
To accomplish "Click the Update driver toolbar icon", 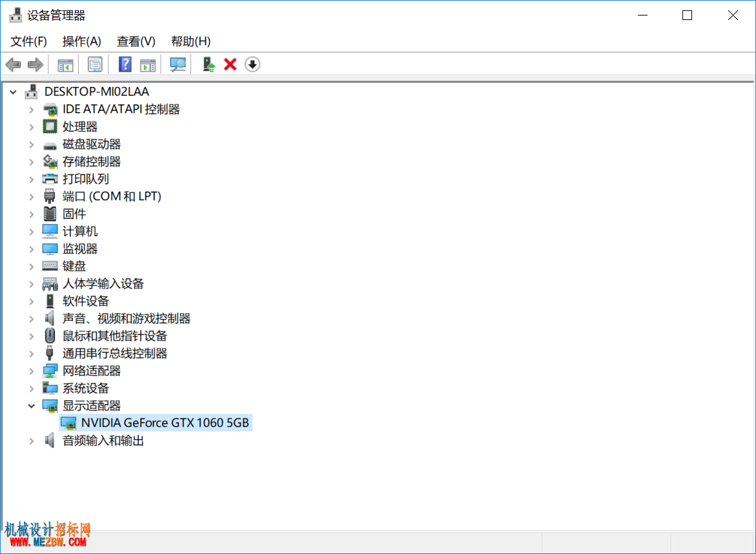I will click(209, 64).
